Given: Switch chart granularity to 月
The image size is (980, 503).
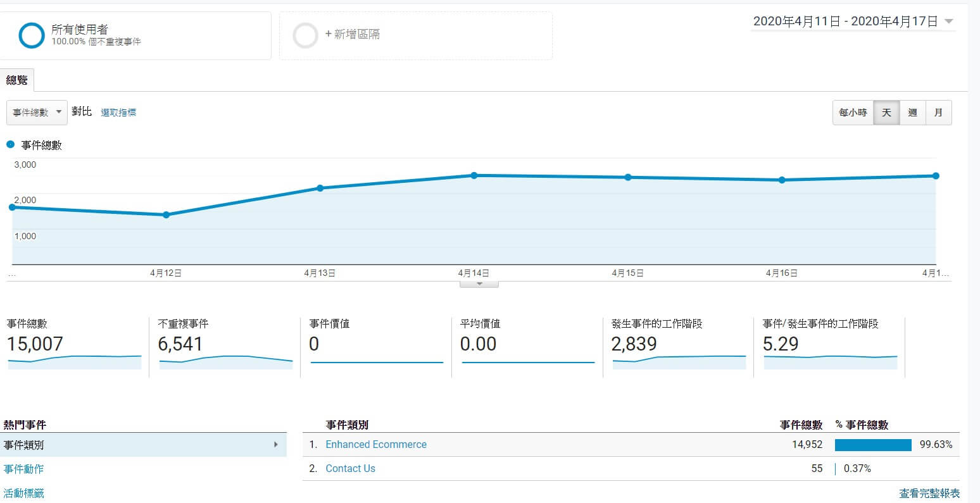Looking at the screenshot, I should 938,113.
